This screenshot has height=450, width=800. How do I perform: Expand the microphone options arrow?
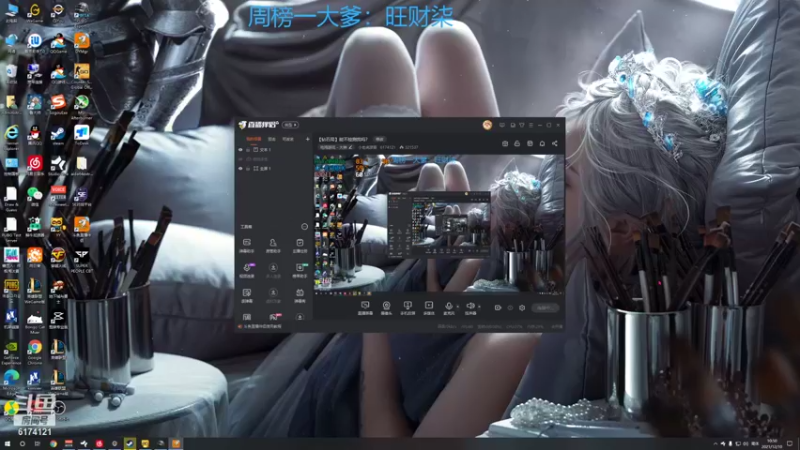(457, 307)
